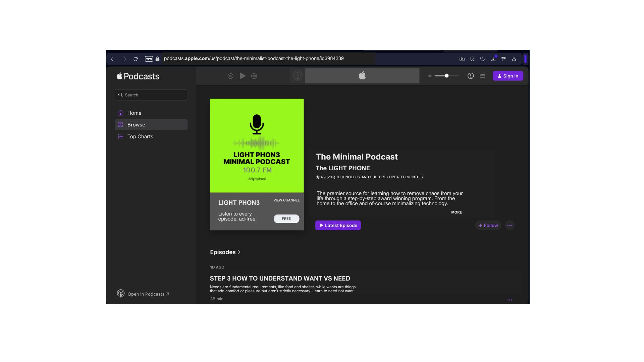The height and width of the screenshot is (362, 644).
Task: Open browser easy setup sliders icon
Action: pyautogui.click(x=503, y=59)
